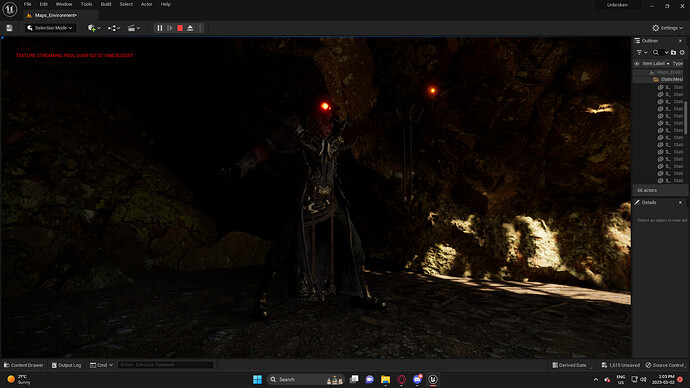The height and width of the screenshot is (388, 690).
Task: Open the weather widget showing Sunny
Action: click(x=19, y=380)
